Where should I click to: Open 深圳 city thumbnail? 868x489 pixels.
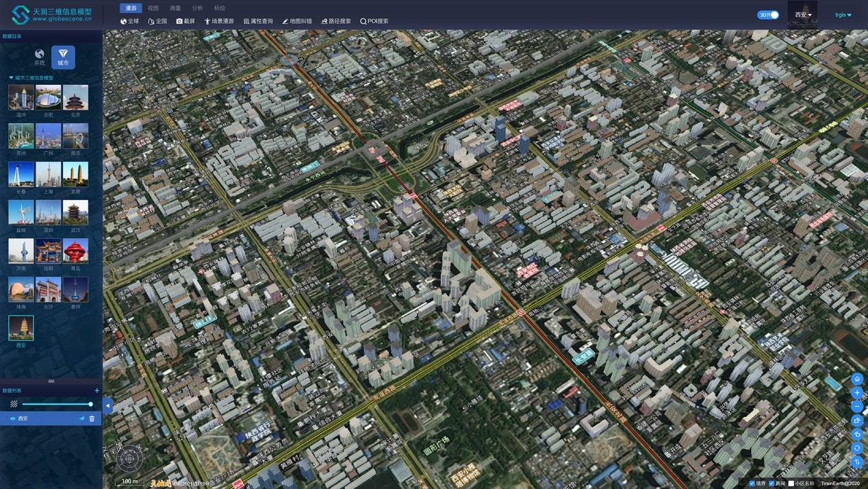(49, 213)
